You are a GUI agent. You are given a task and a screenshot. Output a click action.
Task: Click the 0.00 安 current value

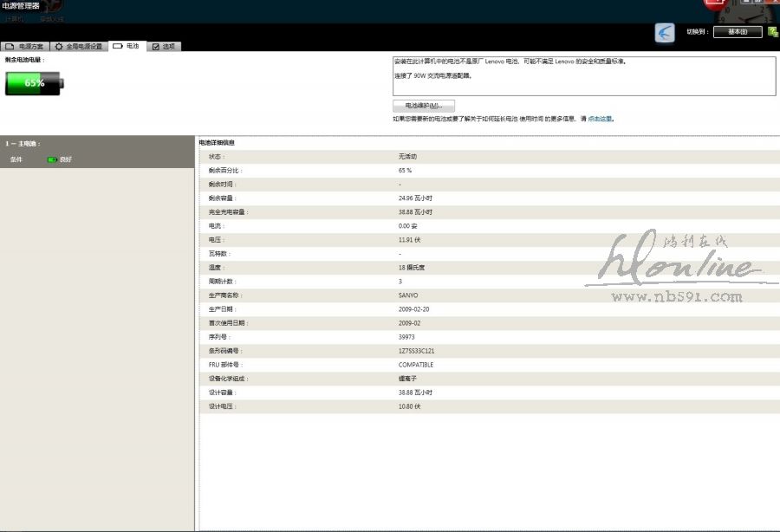[x=407, y=226]
